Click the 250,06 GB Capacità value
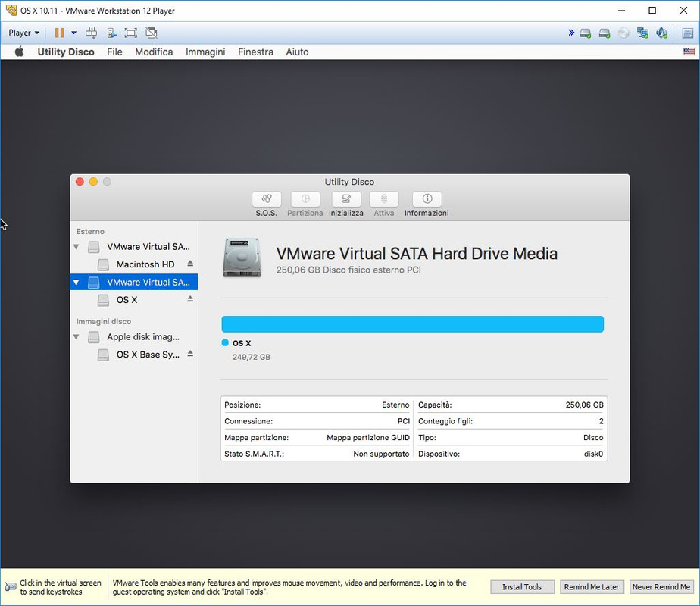 coord(584,405)
